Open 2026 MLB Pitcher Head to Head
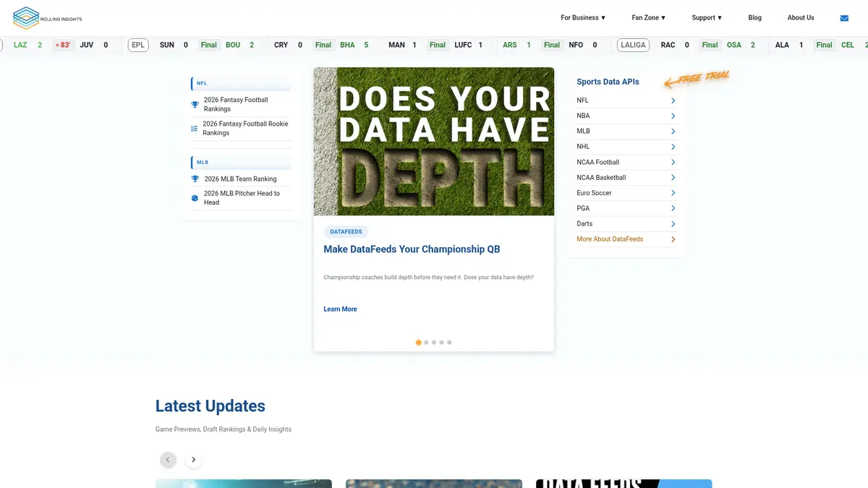The width and height of the screenshot is (868, 488). click(x=242, y=198)
